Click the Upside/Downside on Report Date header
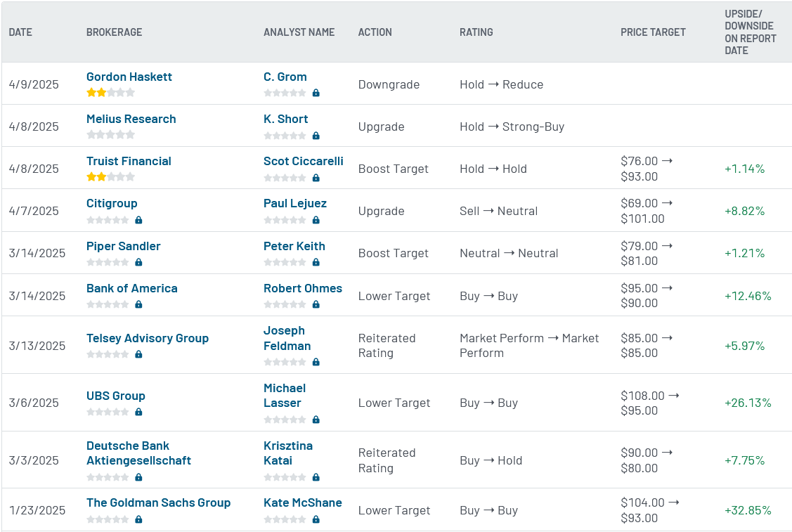Viewport: 792px width, 532px height. tap(751, 32)
